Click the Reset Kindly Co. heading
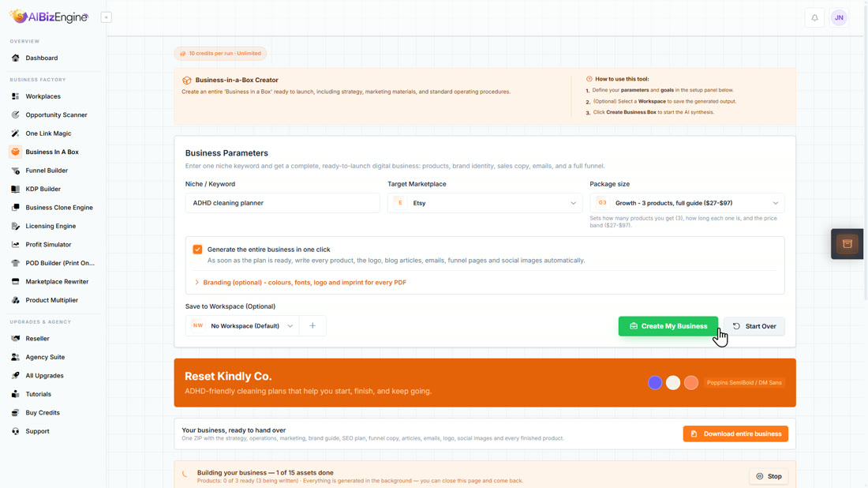Screen dimensions: 868x488 (228, 376)
